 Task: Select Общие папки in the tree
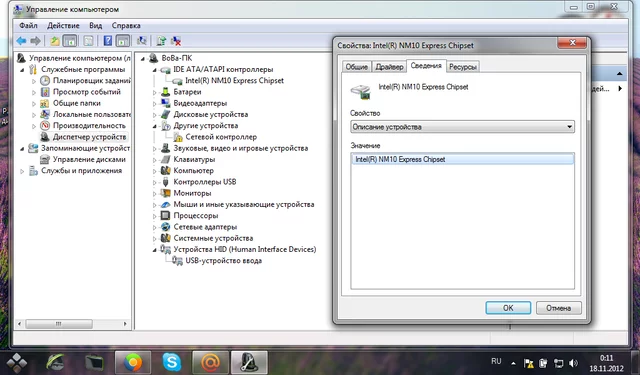[x=76, y=103]
